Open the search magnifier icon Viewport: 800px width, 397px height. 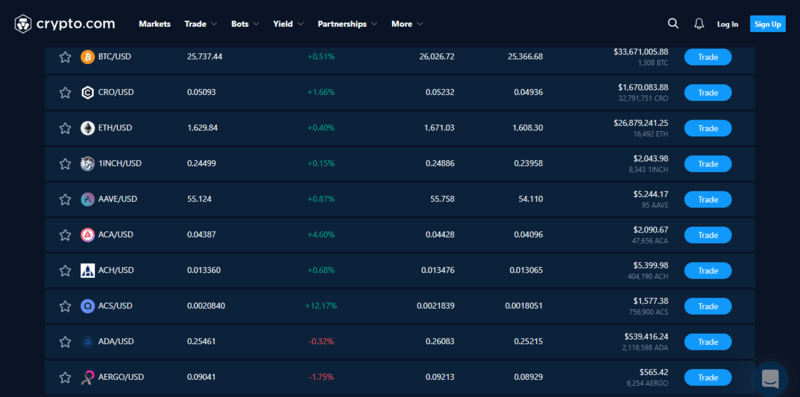click(673, 23)
